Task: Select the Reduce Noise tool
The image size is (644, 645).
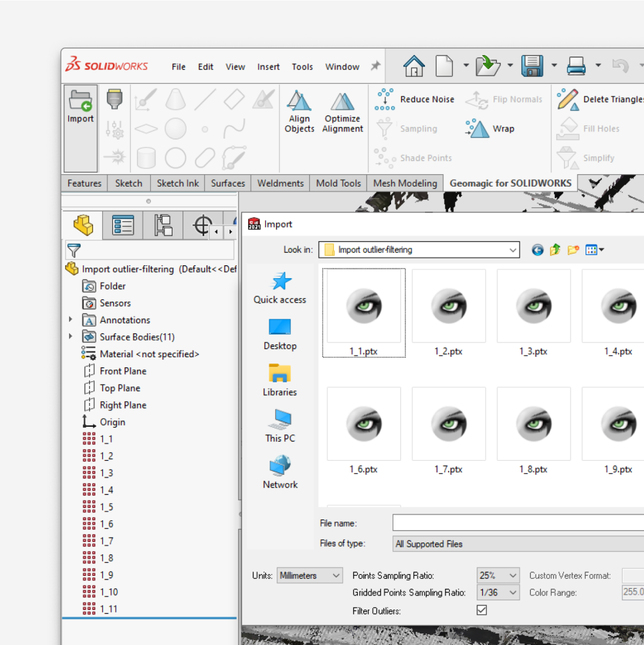Action: (x=414, y=99)
